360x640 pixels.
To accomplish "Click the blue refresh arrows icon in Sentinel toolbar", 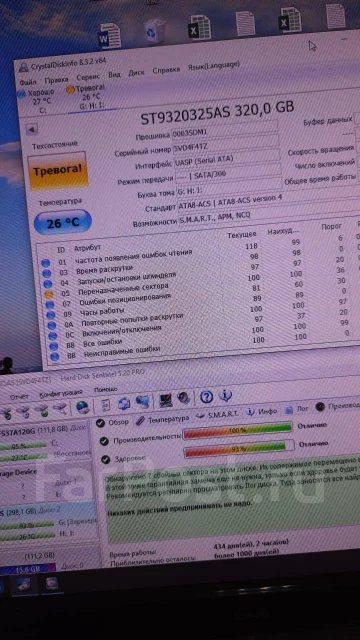I will (x=124, y=404).
